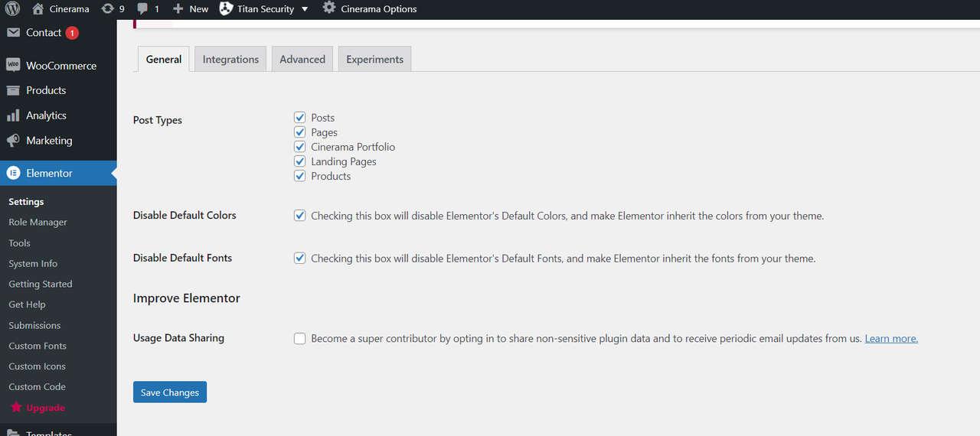
Task: Open System Info page
Action: 33,264
